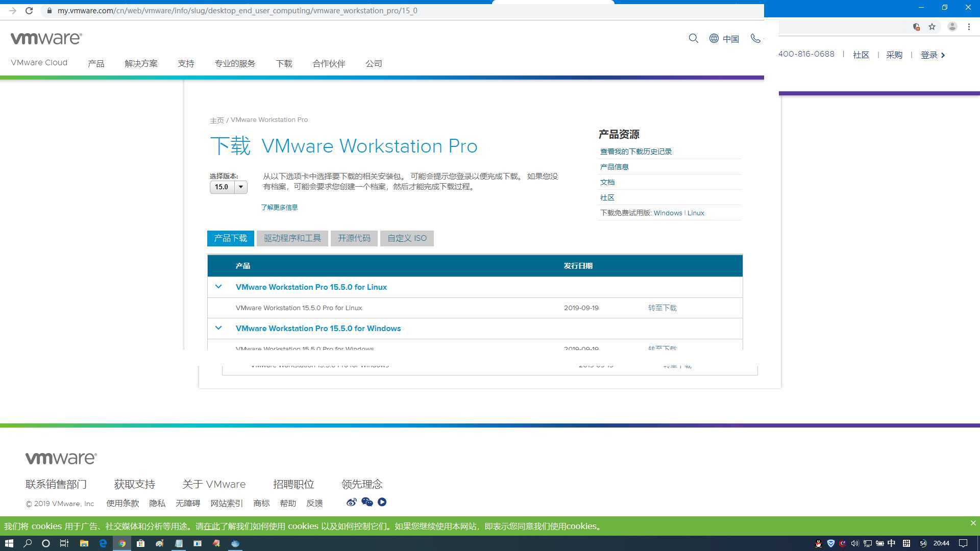Download the Windows free trial link
Image resolution: width=980 pixels, height=551 pixels.
point(668,213)
